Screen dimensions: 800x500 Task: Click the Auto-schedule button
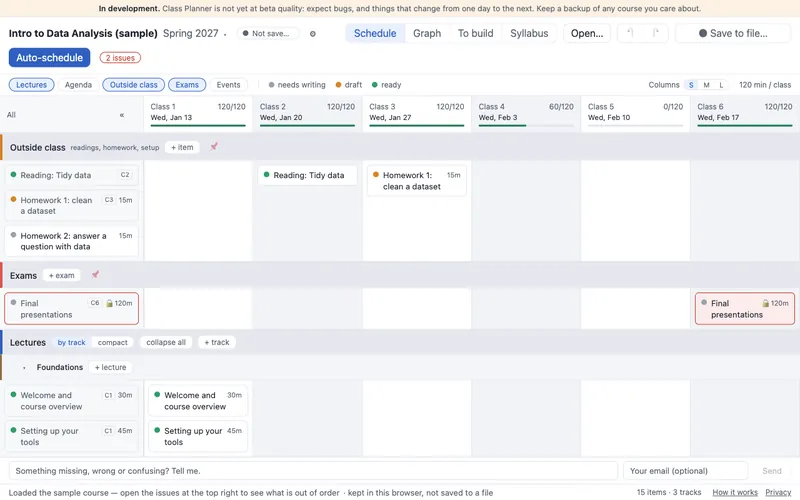tap(49, 58)
